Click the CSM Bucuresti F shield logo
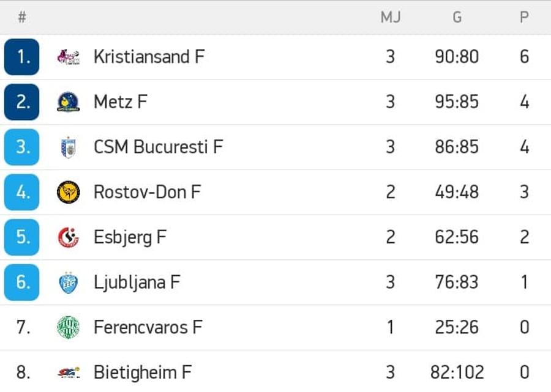 68,147
